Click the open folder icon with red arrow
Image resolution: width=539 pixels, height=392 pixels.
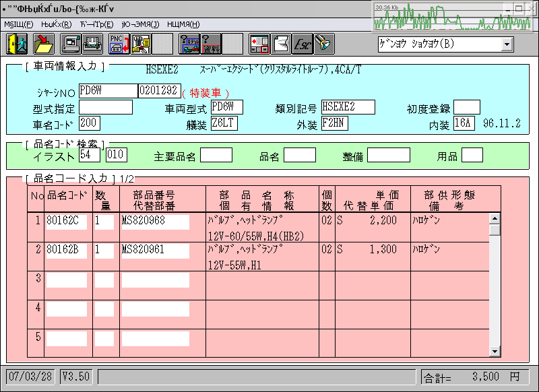click(44, 44)
